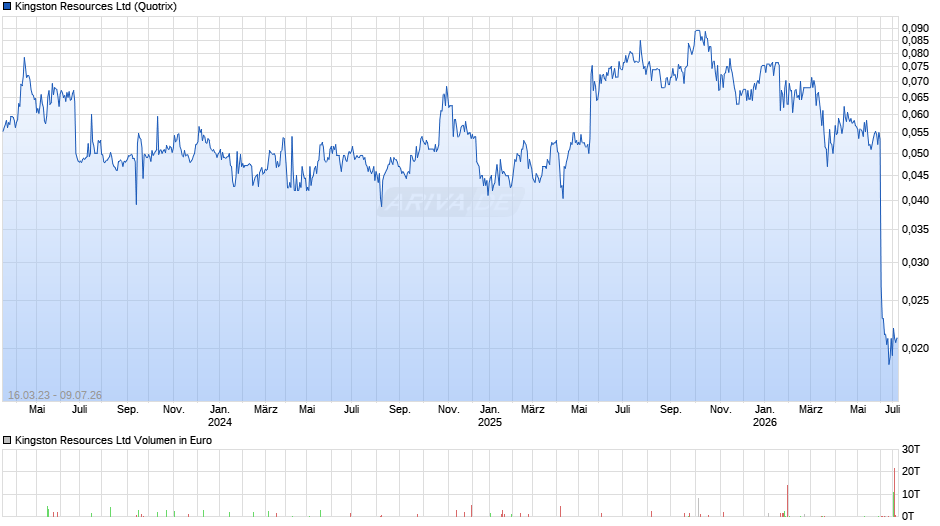Click the first 'Sep.' label after Juli 2023
This screenshot has width=940, height=526.
click(128, 410)
